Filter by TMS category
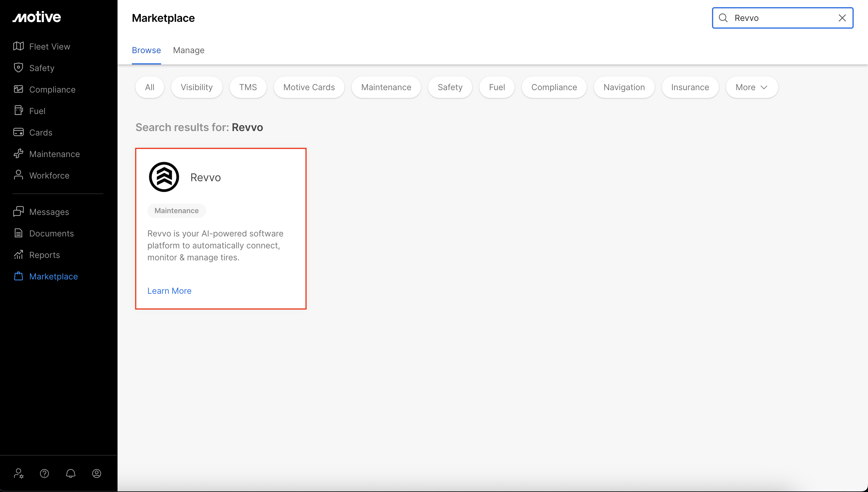 coord(248,87)
